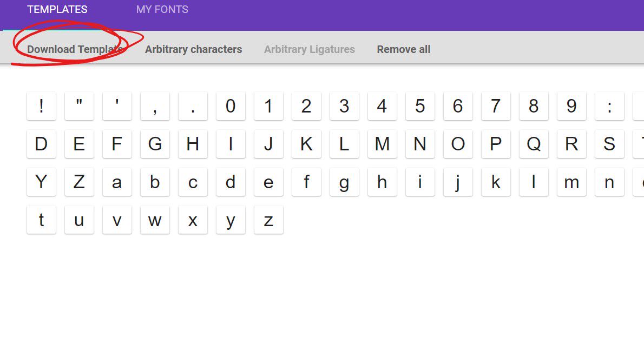The image size is (644, 344).
Task: Select the digit 5 tile
Action: [x=420, y=106]
